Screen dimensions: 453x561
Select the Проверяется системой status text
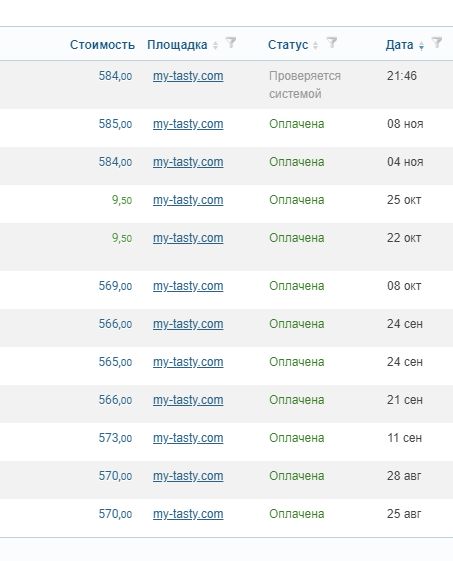[305, 85]
